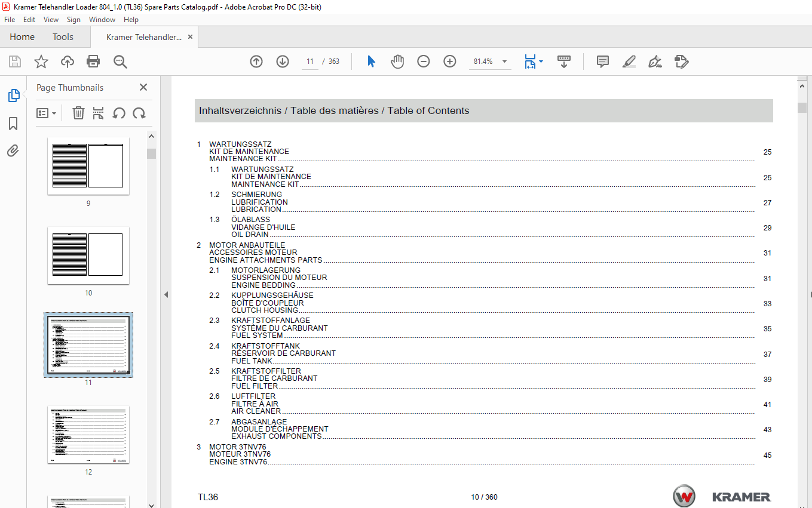Click the upload to cloud icon

coord(68,61)
